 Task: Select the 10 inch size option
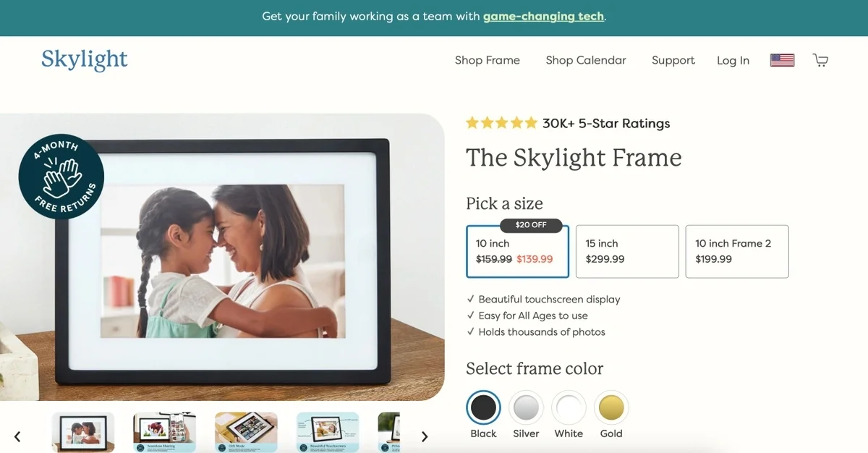(x=518, y=251)
